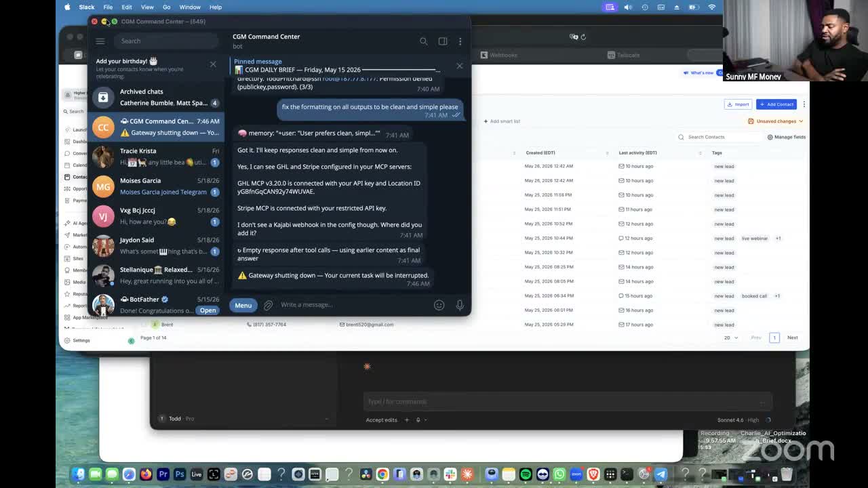Open the pinned CGM DAILY BRIEF message
Image resolution: width=868 pixels, height=488 pixels.
[339, 66]
